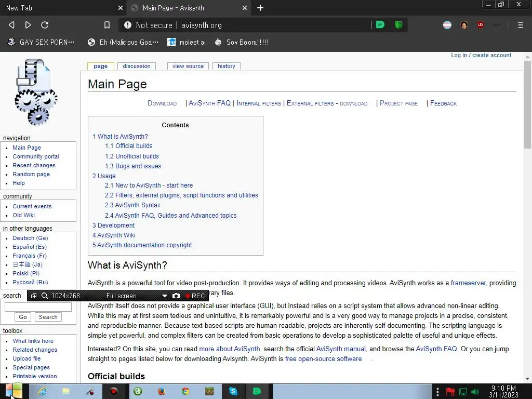
Task: Take a screenshot with recorder camera icon
Action: (x=176, y=296)
